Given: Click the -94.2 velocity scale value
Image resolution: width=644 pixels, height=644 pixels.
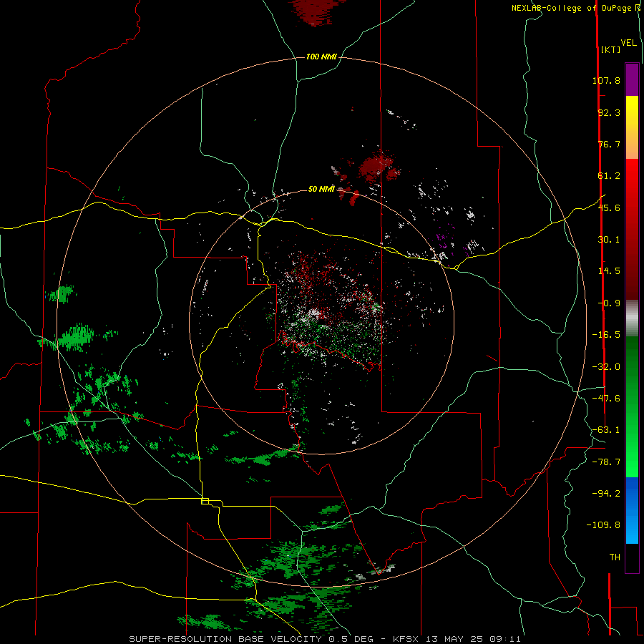Looking at the screenshot, I should click(606, 494).
